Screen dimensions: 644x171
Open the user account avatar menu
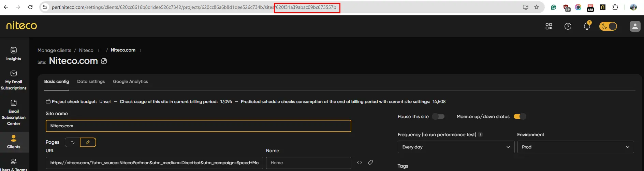635,26
